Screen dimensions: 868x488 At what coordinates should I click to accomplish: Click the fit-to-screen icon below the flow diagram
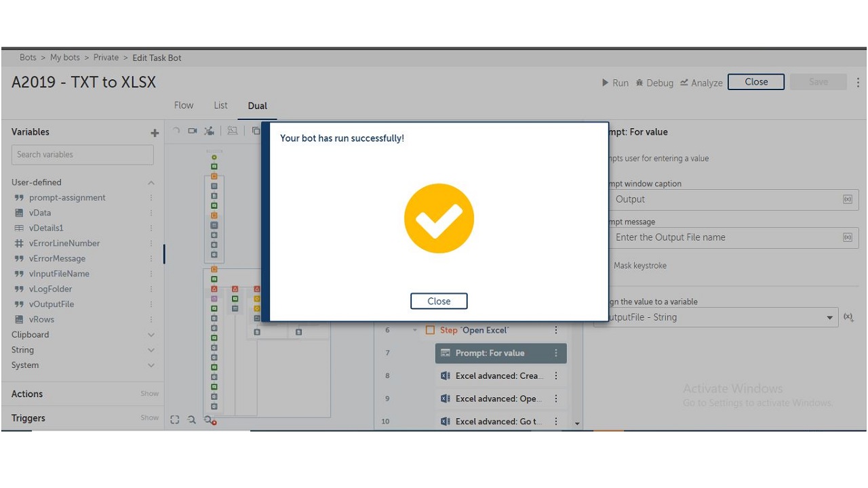(x=175, y=420)
